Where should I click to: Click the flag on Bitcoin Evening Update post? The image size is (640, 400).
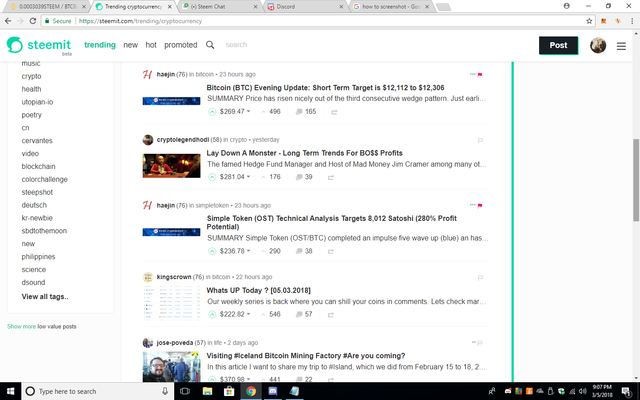[x=480, y=74]
